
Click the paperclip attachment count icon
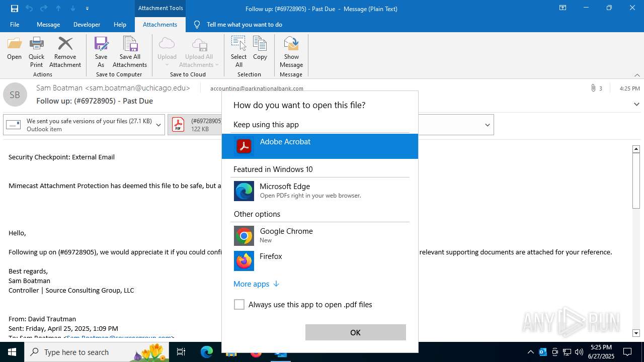[x=593, y=88]
